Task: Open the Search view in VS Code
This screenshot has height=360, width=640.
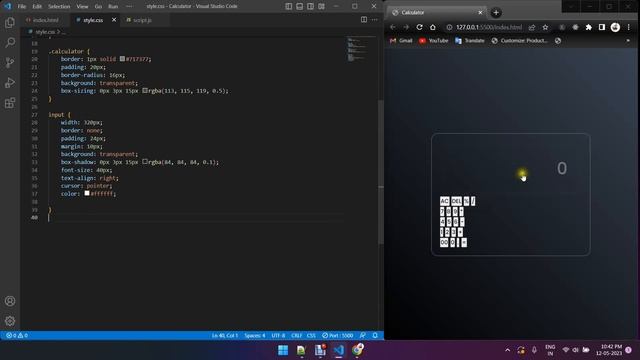Action: coord(10,42)
